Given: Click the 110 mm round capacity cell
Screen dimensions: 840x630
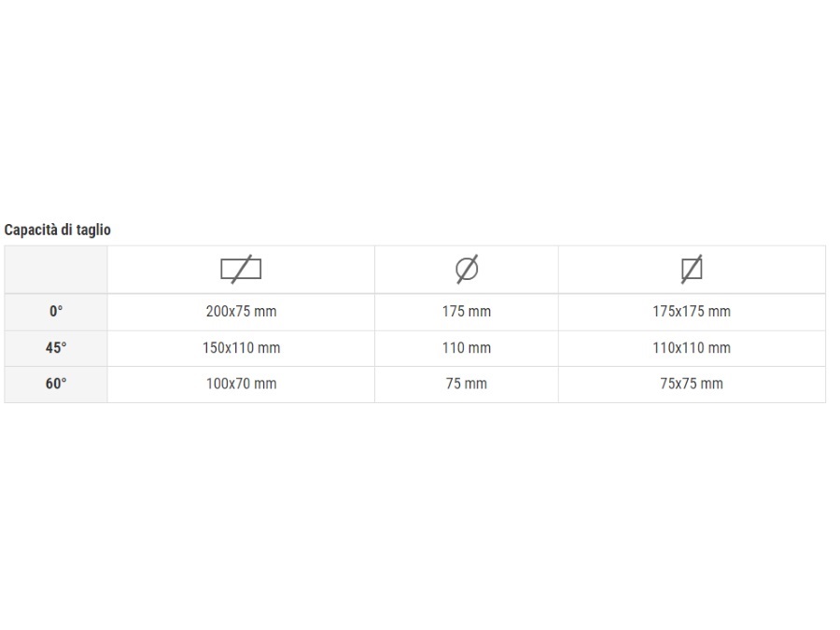Looking at the screenshot, I should [467, 348].
